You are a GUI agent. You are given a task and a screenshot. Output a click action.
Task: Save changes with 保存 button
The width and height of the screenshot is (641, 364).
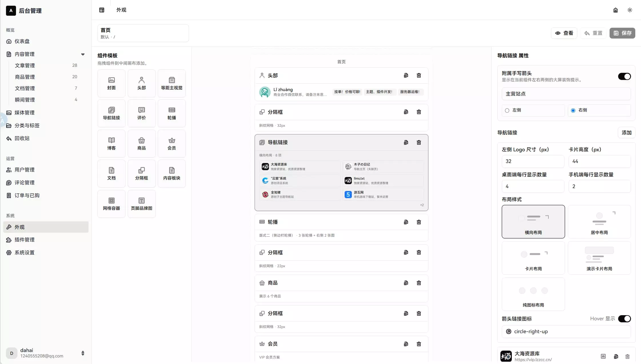622,33
